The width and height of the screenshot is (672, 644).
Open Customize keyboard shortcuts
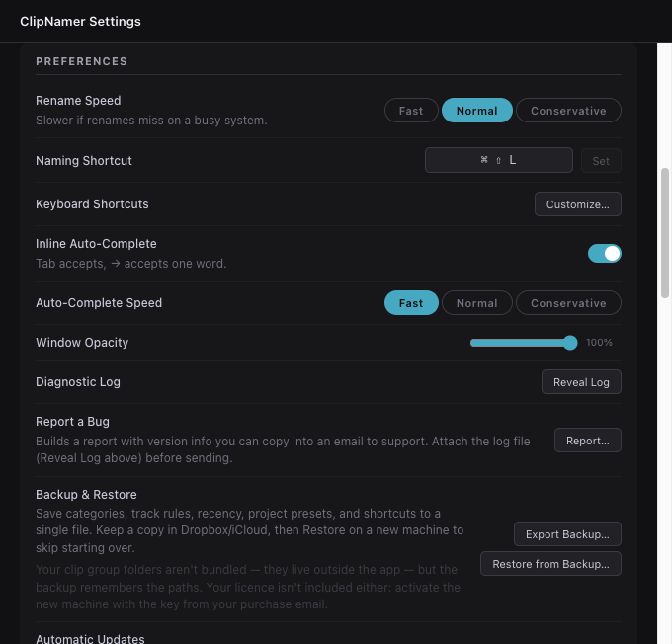coord(578,204)
